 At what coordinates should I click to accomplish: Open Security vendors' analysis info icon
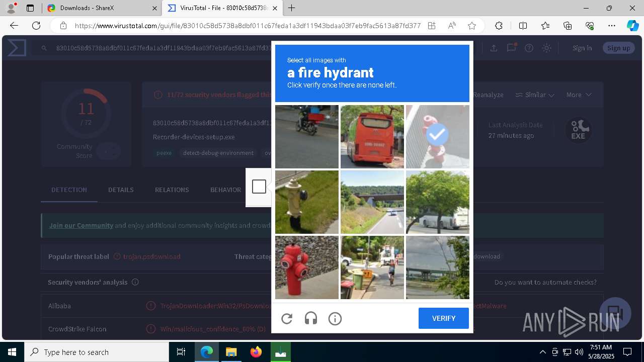click(x=135, y=282)
